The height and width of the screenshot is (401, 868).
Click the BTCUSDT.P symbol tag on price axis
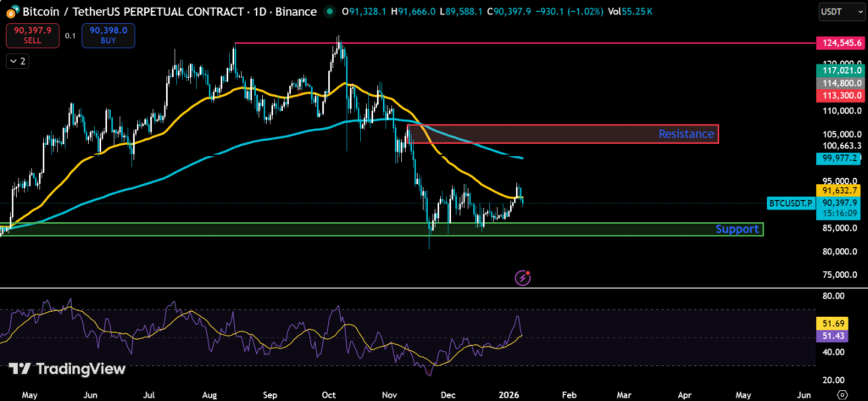pos(789,203)
